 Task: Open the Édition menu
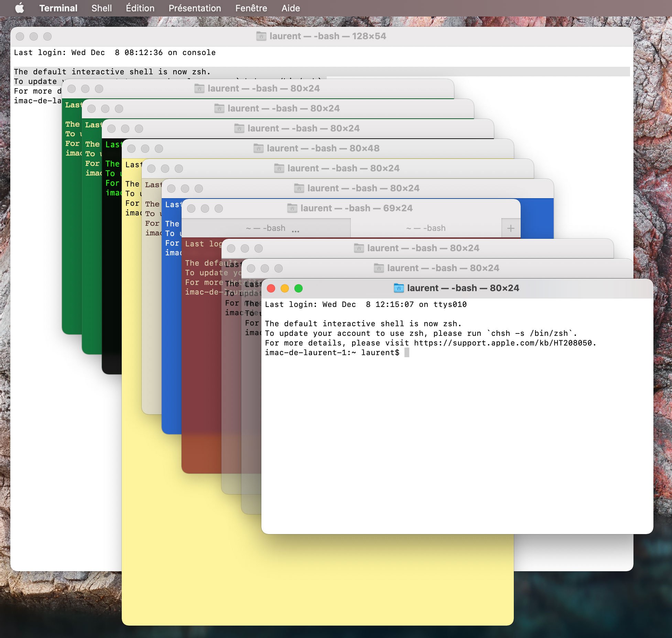pyautogui.click(x=140, y=8)
